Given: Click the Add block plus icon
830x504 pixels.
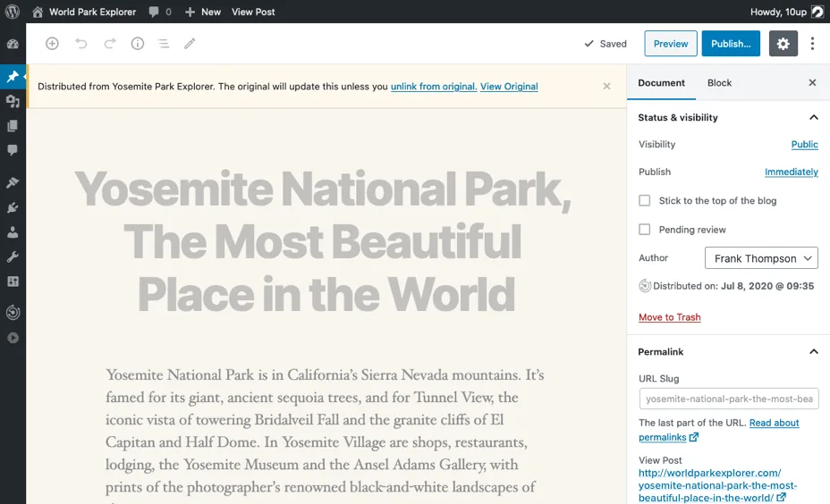Looking at the screenshot, I should (x=52, y=44).
